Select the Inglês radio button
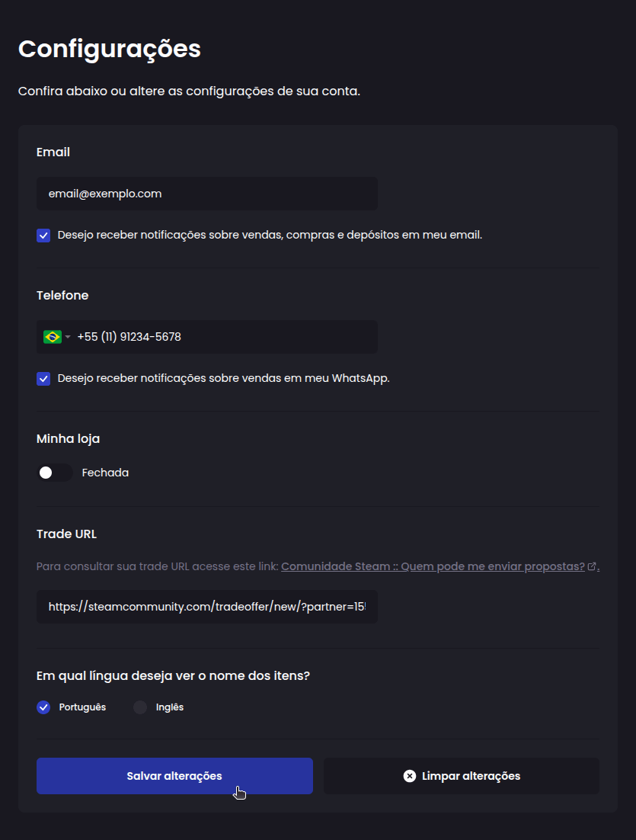 (x=140, y=707)
